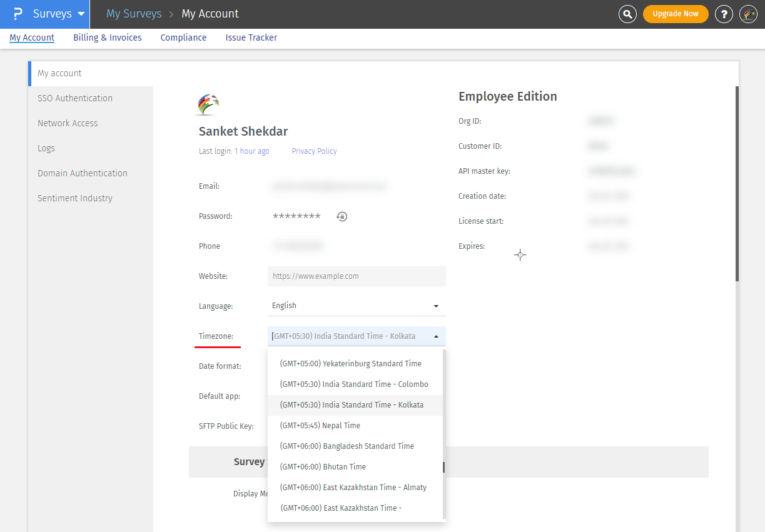Open the help question mark icon
The image size is (765, 532).
click(x=724, y=14)
